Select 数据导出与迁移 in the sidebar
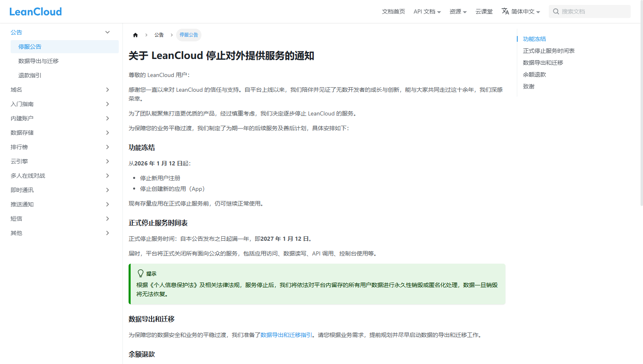The image size is (643, 364). [x=38, y=61]
